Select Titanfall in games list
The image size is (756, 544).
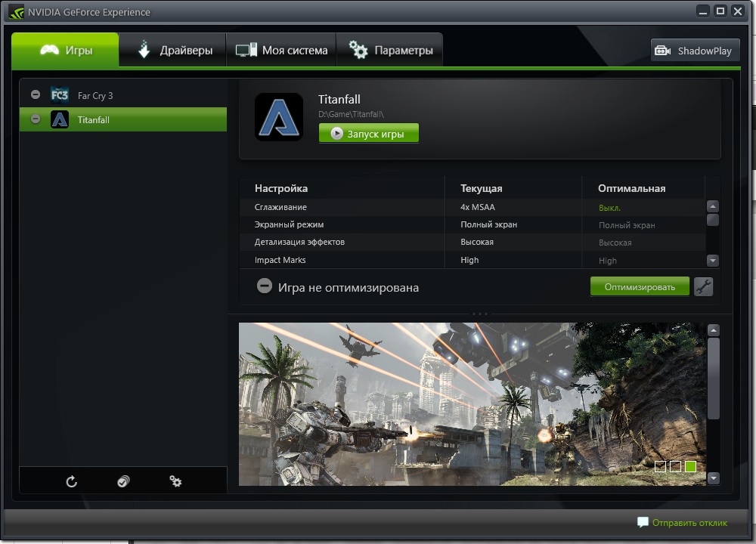(123, 119)
